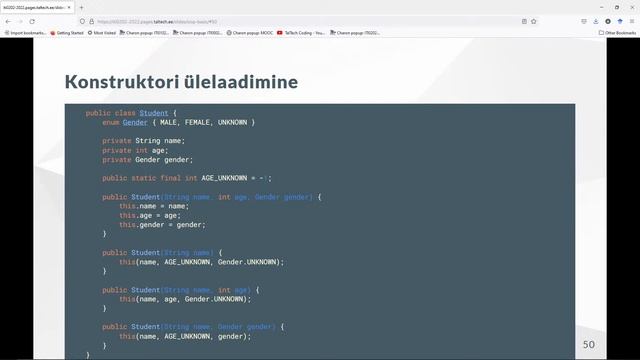This screenshot has width=640, height=360.
Task: Click 'this(name, AGE_UNKNOWN, Gender.UNKNOWN);' line
Action: tap(201, 262)
